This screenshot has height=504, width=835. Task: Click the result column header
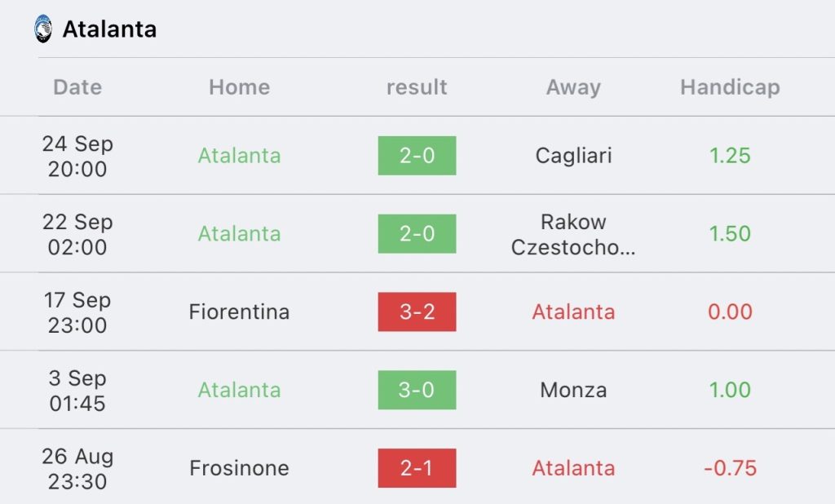tap(417, 86)
